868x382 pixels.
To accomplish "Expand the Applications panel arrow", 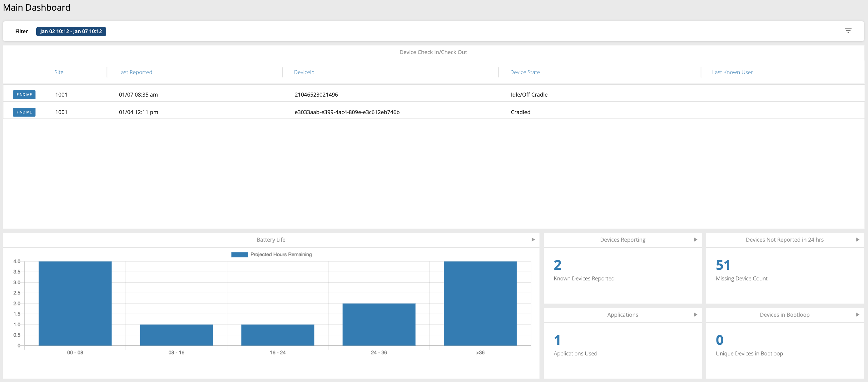I will (x=696, y=314).
